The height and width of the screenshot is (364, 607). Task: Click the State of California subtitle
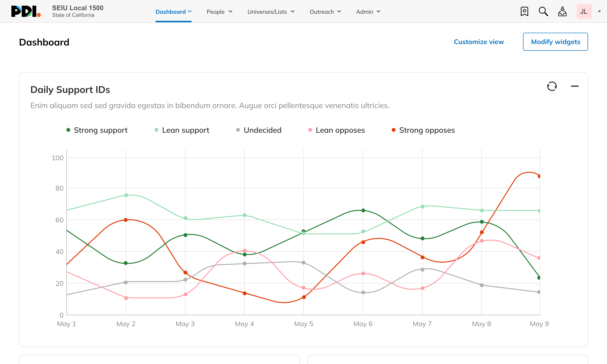[73, 15]
